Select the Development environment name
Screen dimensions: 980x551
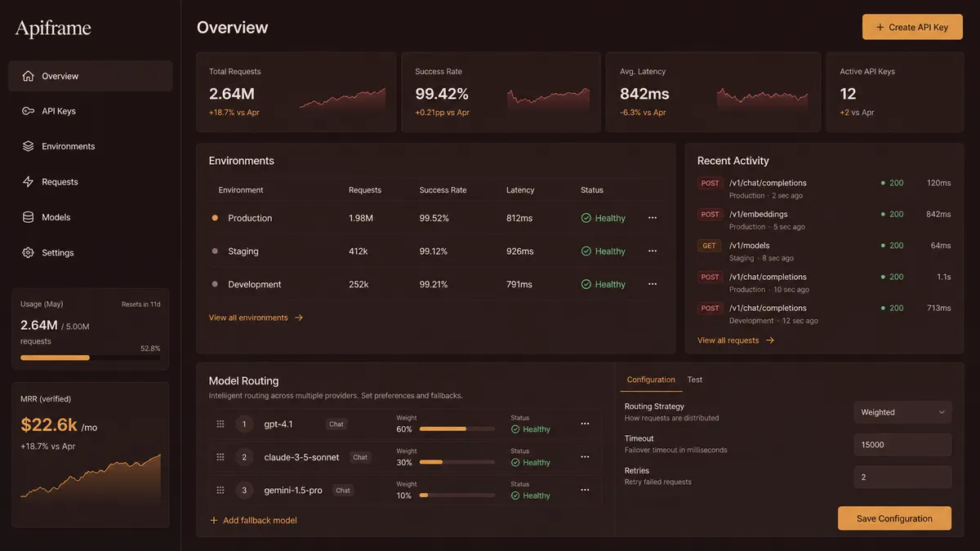[255, 284]
